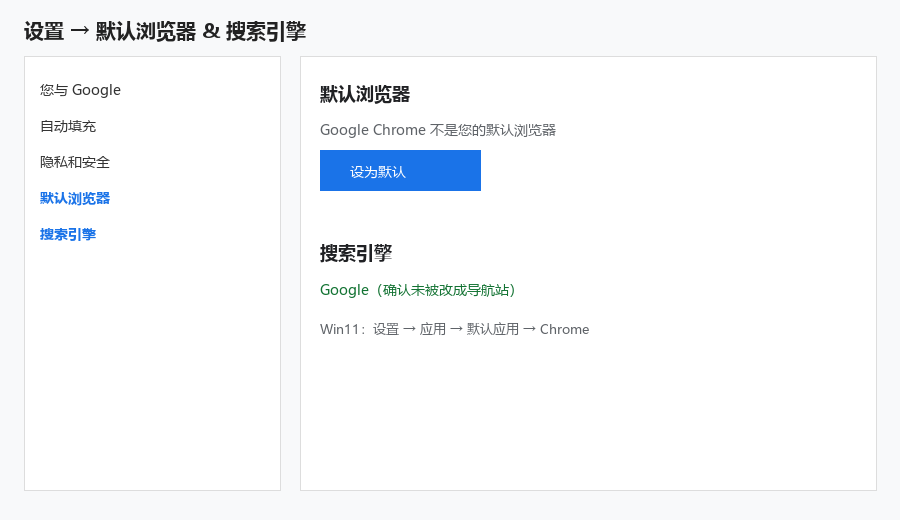Click text Google Chrome 不是您的默认浏览器
The width and height of the screenshot is (900, 520).
438,130
